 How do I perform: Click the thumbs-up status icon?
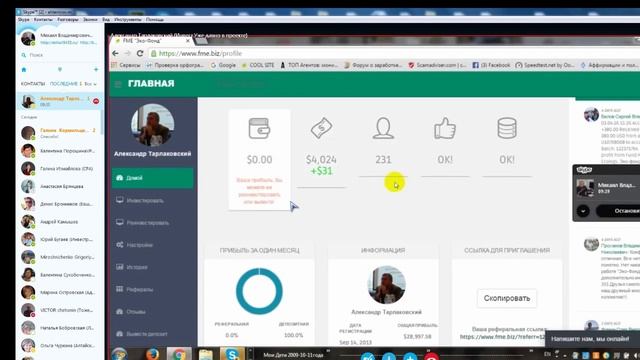(x=445, y=128)
